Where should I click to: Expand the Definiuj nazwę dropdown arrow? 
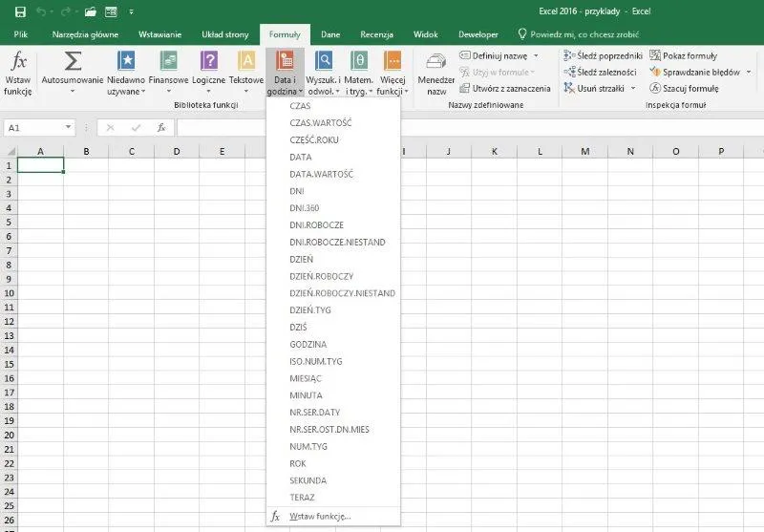pos(536,55)
